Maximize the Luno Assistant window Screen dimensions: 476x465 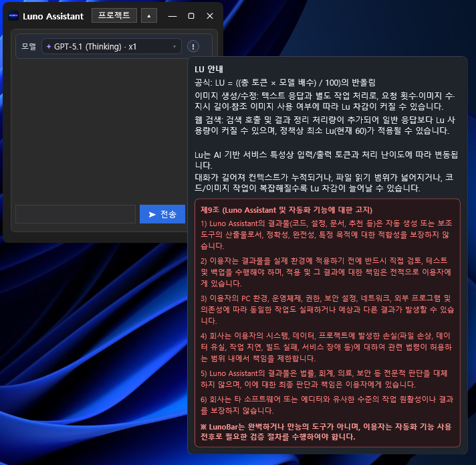pyautogui.click(x=191, y=16)
